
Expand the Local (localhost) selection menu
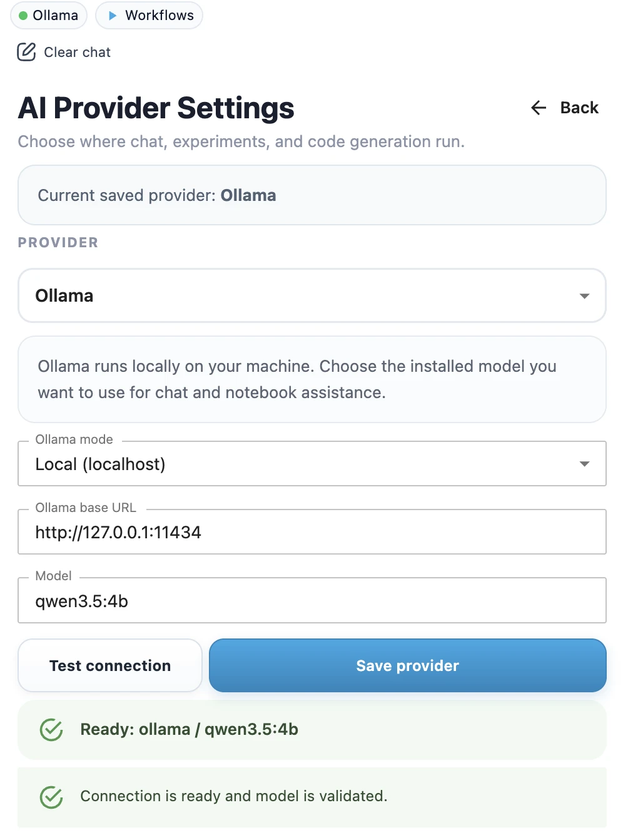(x=311, y=463)
